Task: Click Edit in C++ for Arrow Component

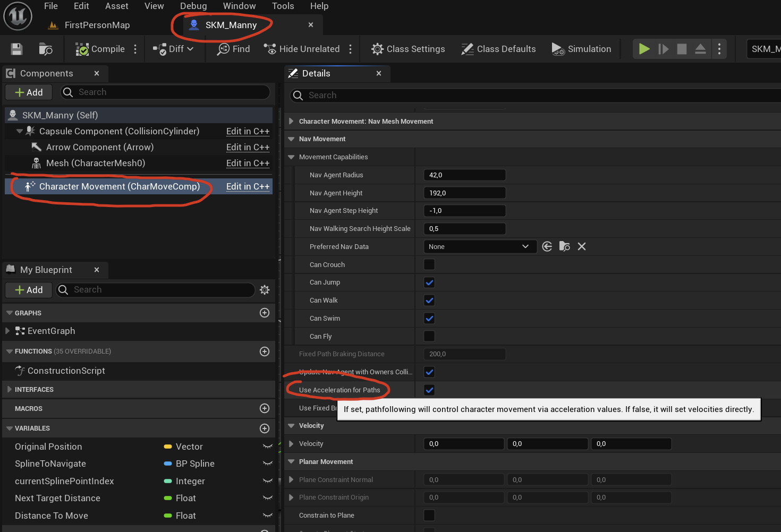Action: (248, 147)
